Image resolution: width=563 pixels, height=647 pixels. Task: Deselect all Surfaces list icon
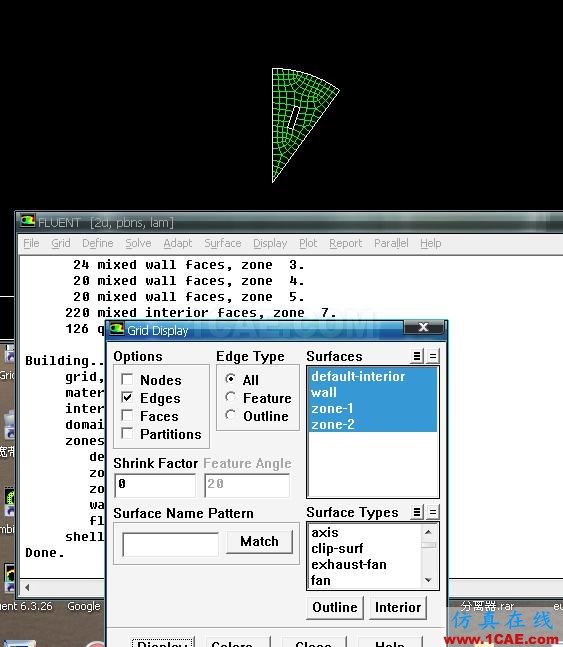point(433,356)
